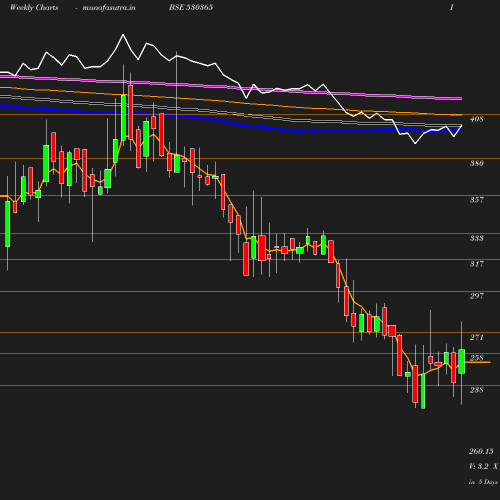Click the 317 price axis label

point(476,264)
